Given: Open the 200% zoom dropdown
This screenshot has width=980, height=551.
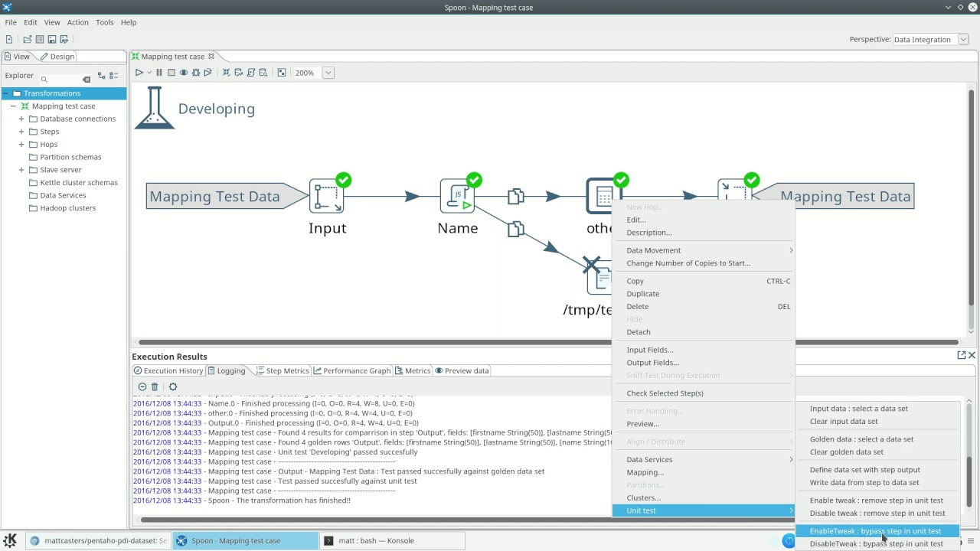Looking at the screenshot, I should click(x=328, y=73).
